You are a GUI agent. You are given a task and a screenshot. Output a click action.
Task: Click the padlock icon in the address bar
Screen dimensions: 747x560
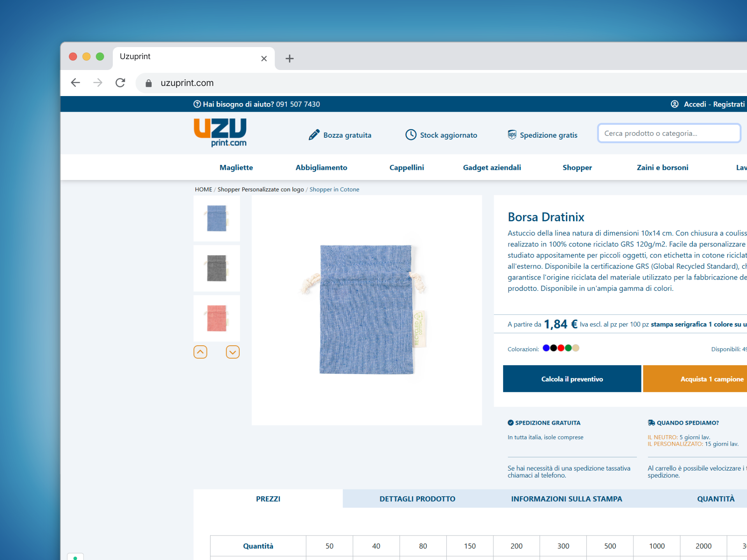click(x=148, y=83)
